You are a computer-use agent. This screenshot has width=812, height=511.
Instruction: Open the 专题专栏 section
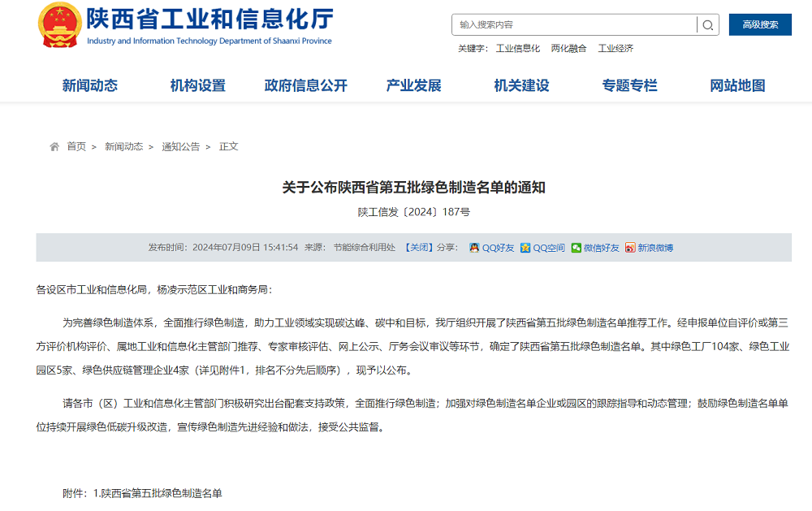click(626, 84)
